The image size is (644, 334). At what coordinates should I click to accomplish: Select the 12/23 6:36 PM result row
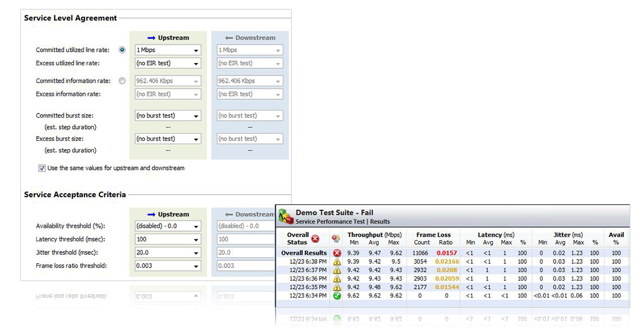307,279
